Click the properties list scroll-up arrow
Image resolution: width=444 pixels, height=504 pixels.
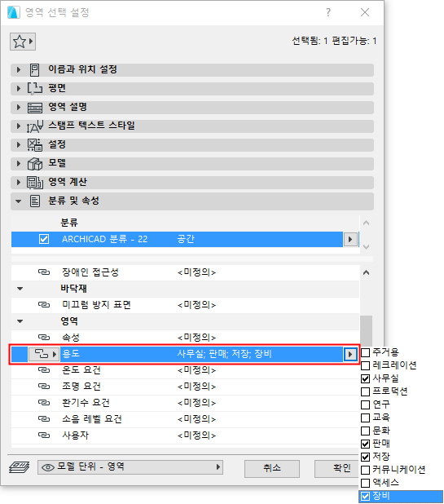tap(366, 272)
